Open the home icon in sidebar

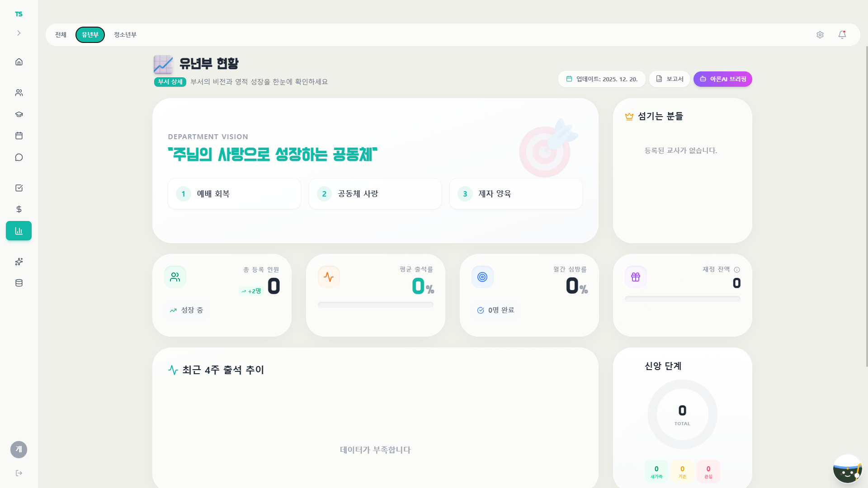click(x=19, y=62)
